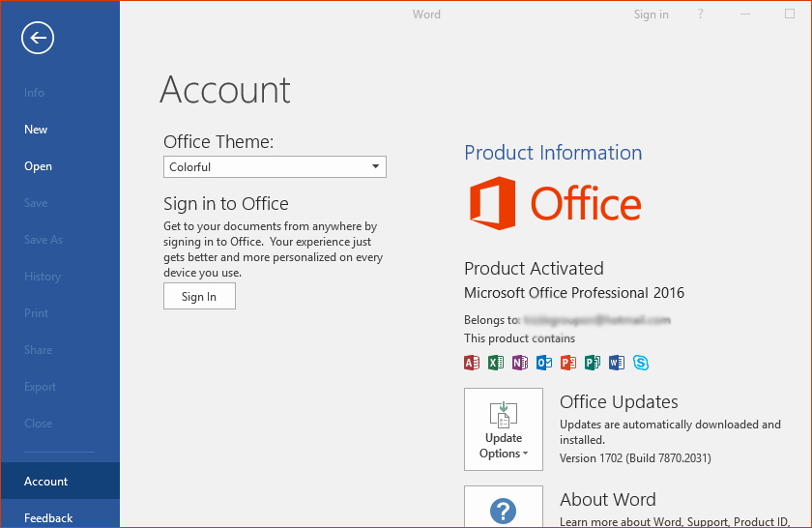Click the Outlook app icon

[544, 363]
